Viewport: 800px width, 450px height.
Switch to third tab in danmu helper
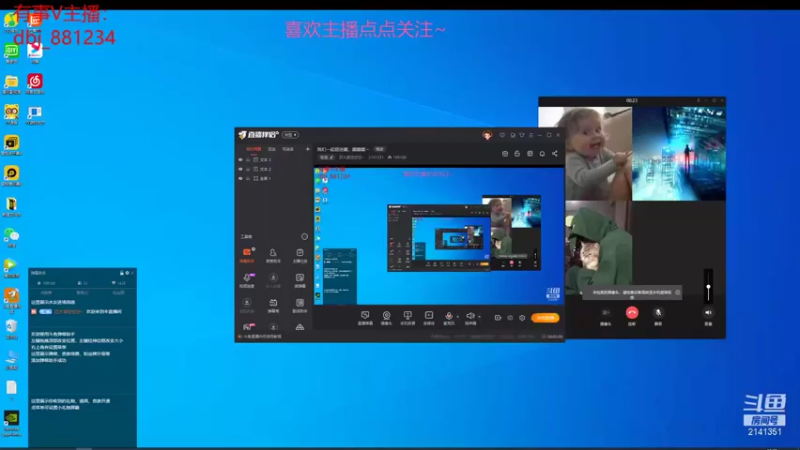[118, 293]
